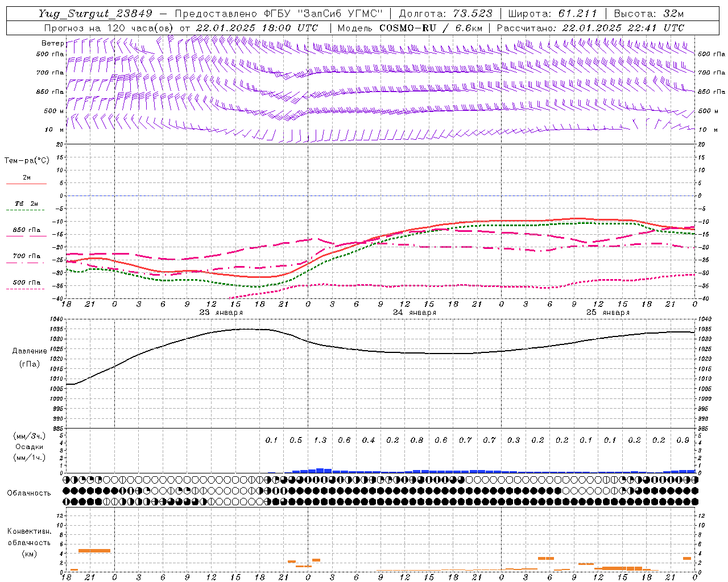Screen dimensions: 728x582
Task: Click the 0.5 precipitation value
Action: (x=296, y=440)
